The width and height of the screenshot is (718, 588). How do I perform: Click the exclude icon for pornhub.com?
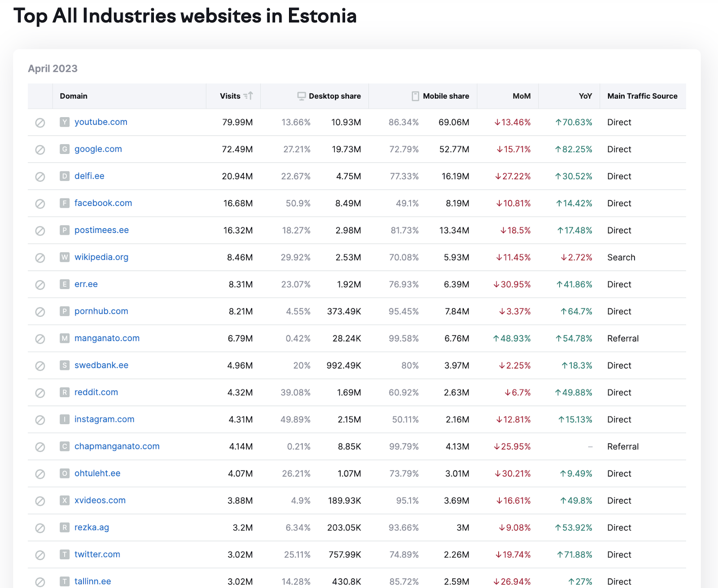[x=40, y=312]
